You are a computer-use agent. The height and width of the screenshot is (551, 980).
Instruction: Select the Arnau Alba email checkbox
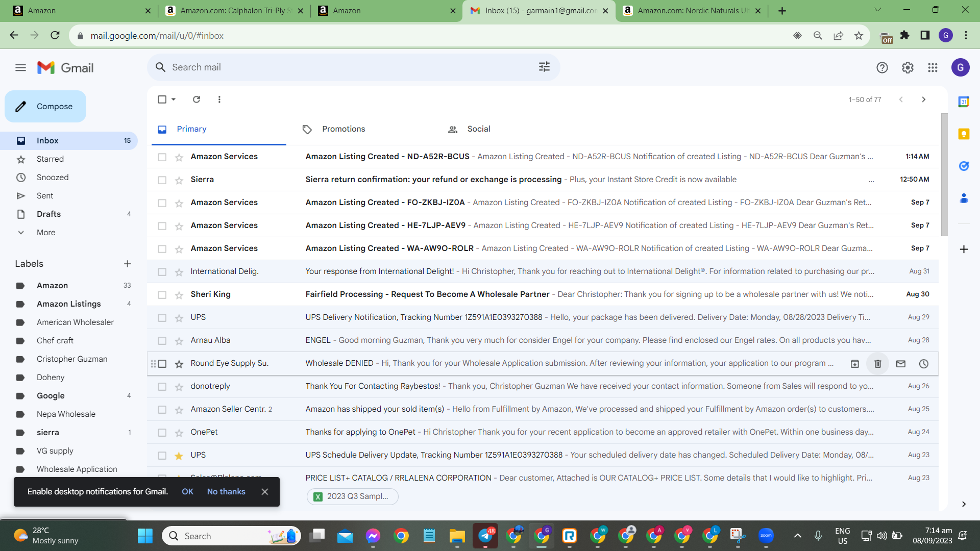click(x=162, y=341)
